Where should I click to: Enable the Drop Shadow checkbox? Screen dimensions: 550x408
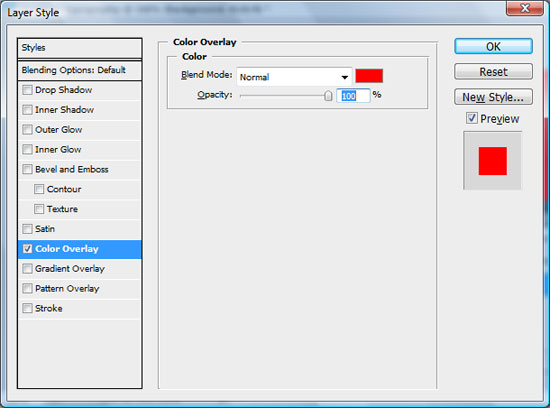[x=27, y=90]
